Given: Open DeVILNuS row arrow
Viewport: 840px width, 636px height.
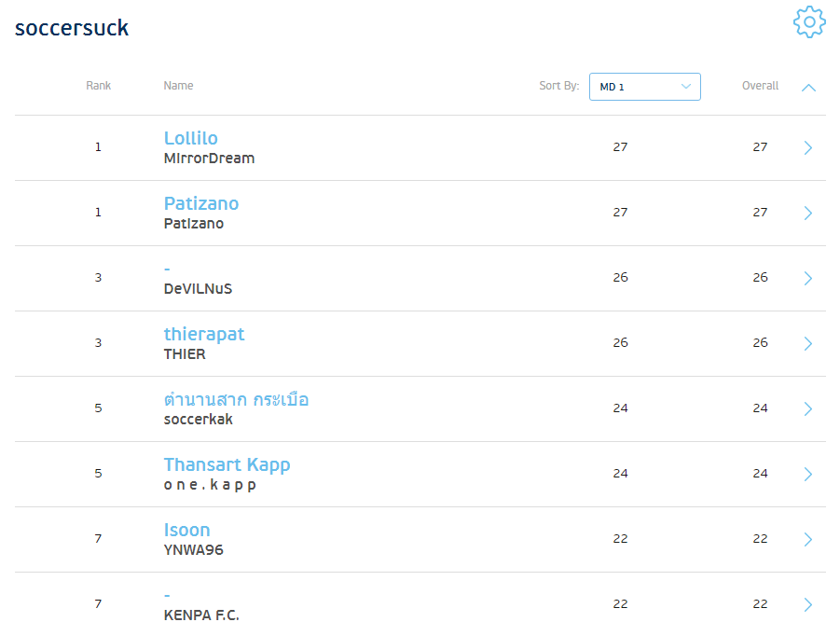Looking at the screenshot, I should pyautogui.click(x=807, y=278).
